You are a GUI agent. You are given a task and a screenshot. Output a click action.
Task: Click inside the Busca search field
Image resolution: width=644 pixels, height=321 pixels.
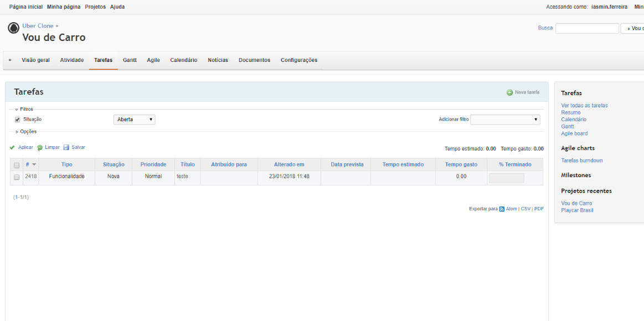pyautogui.click(x=587, y=28)
